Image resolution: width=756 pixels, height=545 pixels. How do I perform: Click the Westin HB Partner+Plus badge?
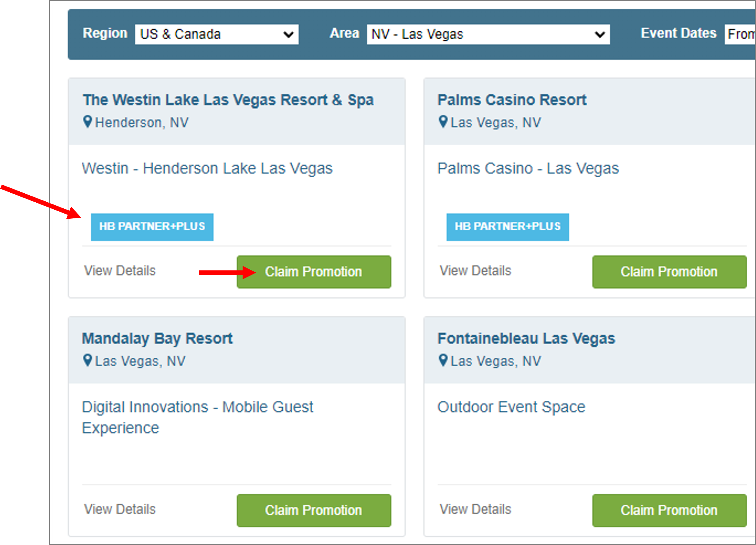[152, 227]
